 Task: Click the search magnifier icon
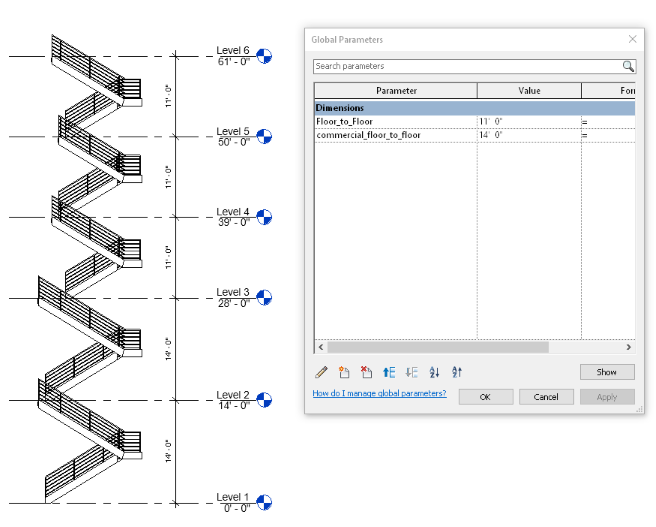[628, 67]
